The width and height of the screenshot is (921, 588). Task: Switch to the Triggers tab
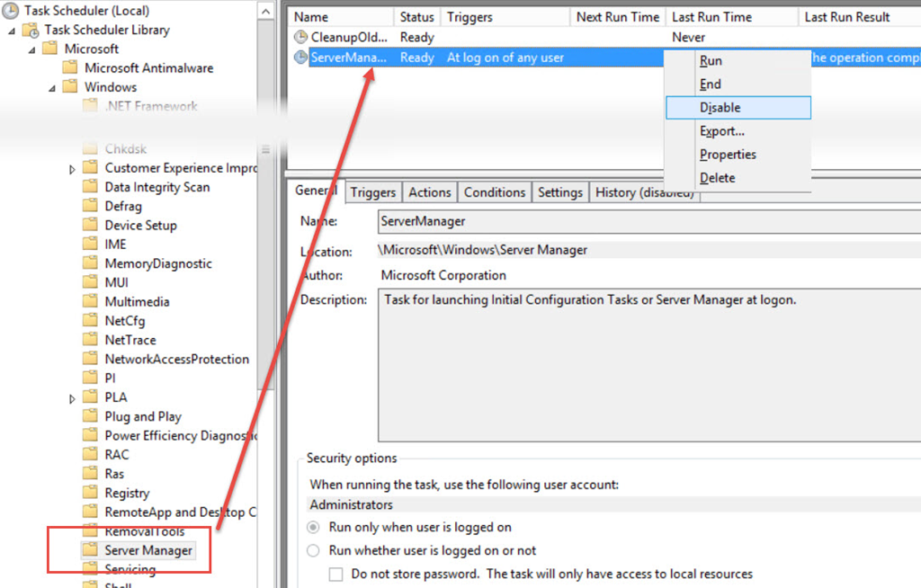pos(373,192)
